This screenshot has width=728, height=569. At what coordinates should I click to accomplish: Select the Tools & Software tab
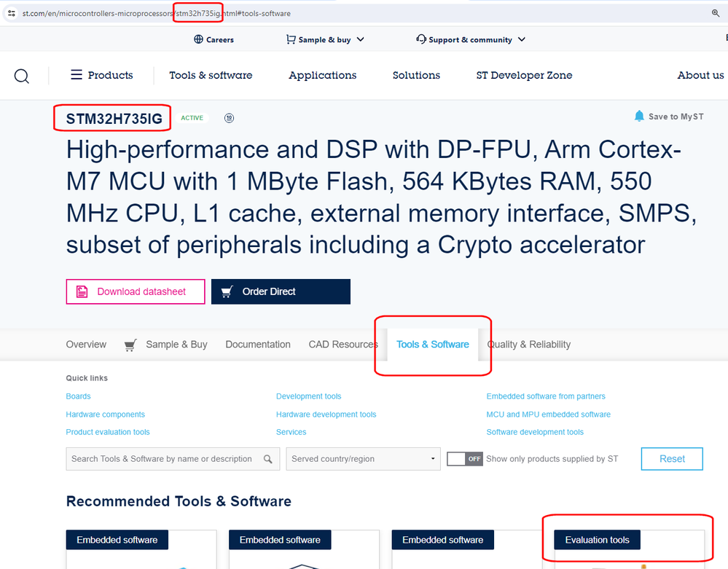pos(433,345)
